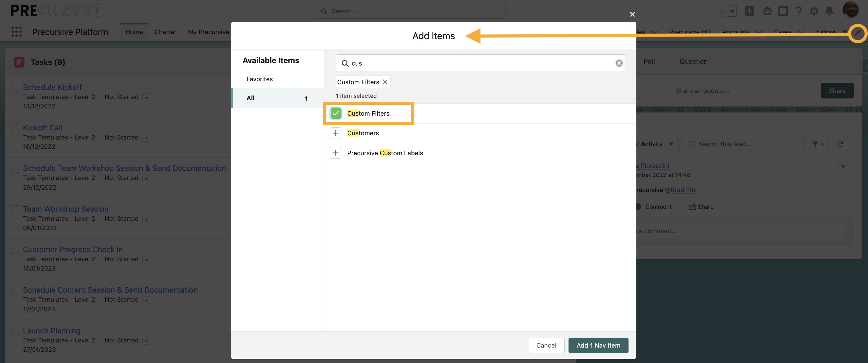868x363 pixels.
Task: Check the Schedule Kickoff task checkbox
Action: [15, 87]
